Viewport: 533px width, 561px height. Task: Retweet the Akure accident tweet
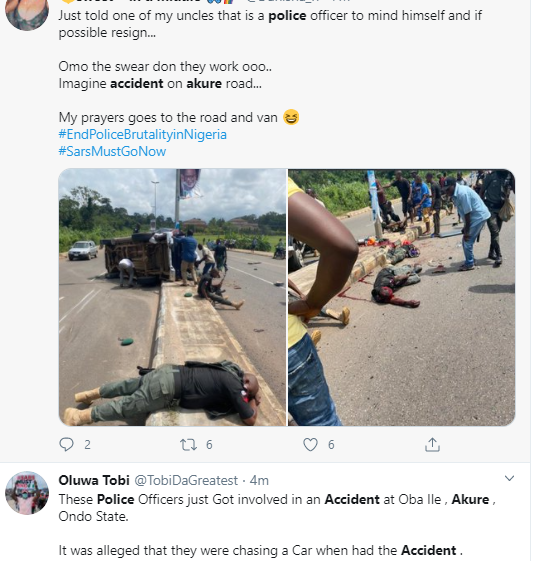(x=188, y=445)
